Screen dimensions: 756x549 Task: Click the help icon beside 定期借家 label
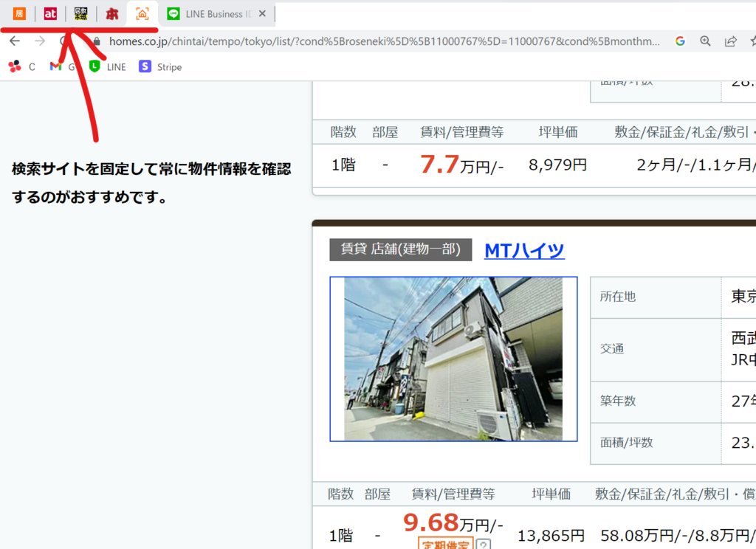click(x=483, y=545)
